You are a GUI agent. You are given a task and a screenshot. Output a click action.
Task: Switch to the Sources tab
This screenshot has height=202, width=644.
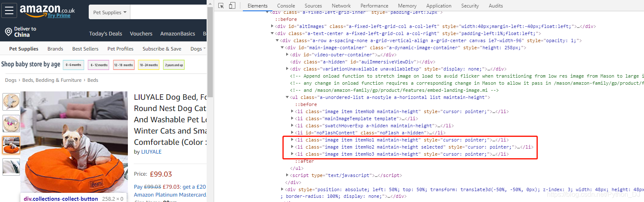click(x=313, y=6)
